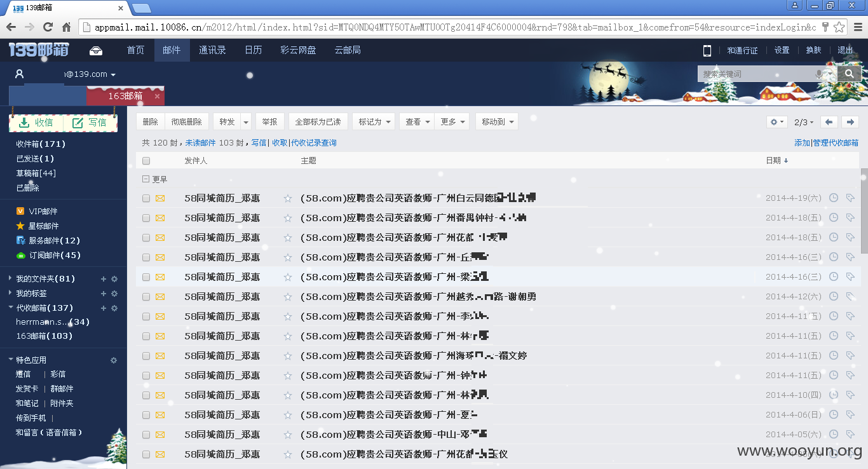
Task: Star the 2014-4-06 email
Action: coord(288,415)
